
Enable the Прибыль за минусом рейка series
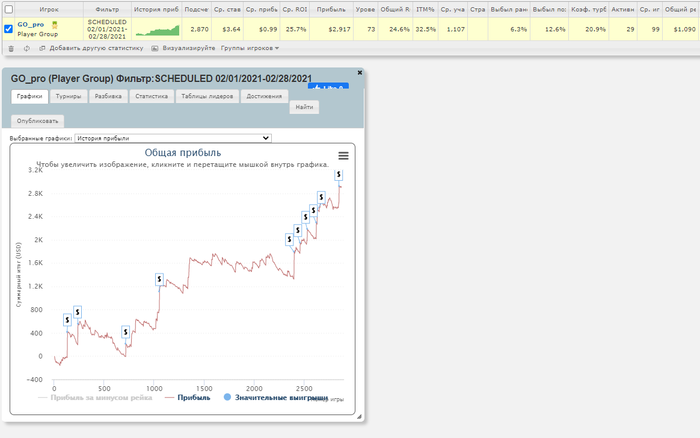96,397
